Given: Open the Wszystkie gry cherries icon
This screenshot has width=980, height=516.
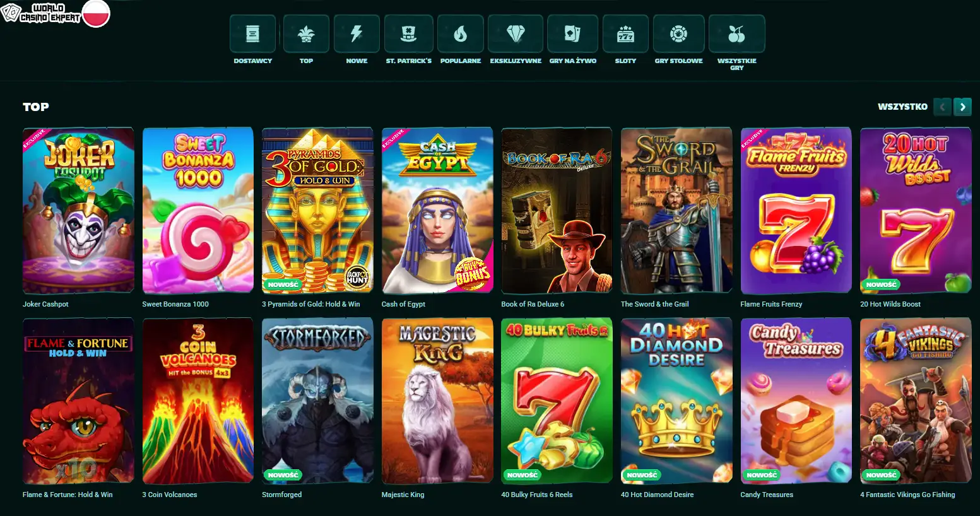Looking at the screenshot, I should pyautogui.click(x=736, y=33).
